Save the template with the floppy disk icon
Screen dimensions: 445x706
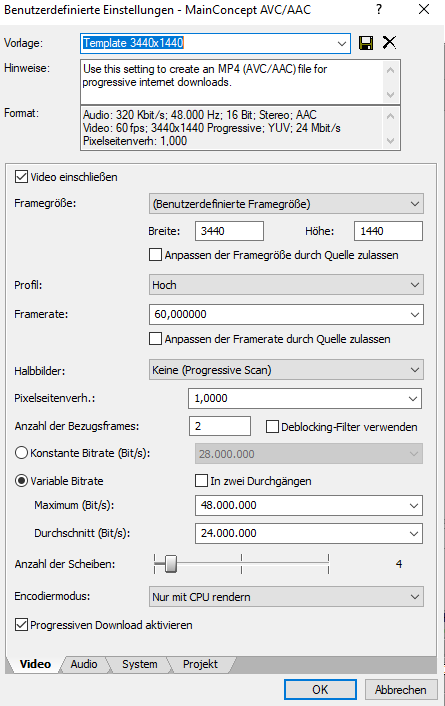tap(366, 43)
